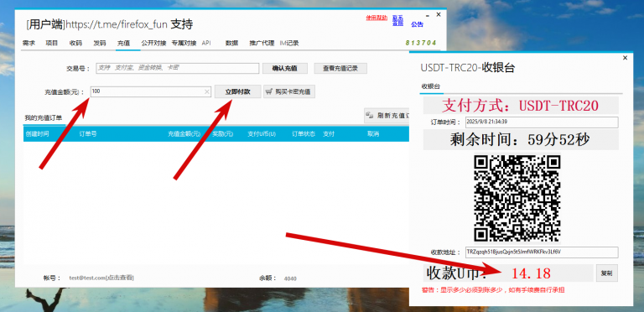Close the main 用户端 window
This screenshot has width=644, height=312.
pyautogui.click(x=439, y=14)
